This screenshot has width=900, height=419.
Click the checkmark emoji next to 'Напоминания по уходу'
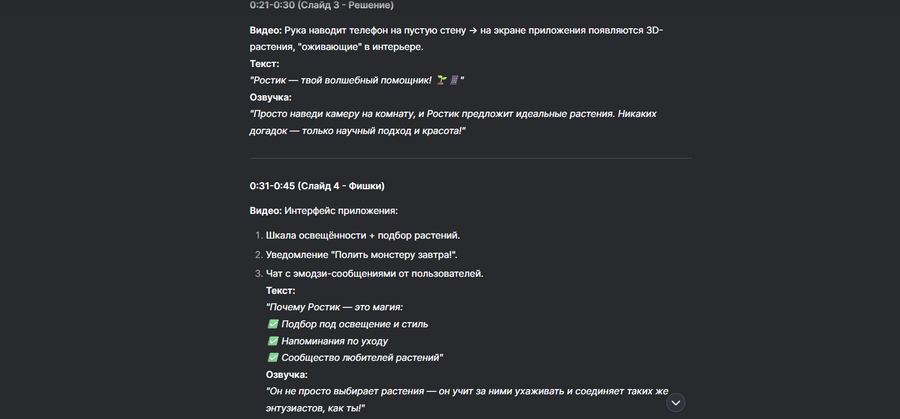272,341
